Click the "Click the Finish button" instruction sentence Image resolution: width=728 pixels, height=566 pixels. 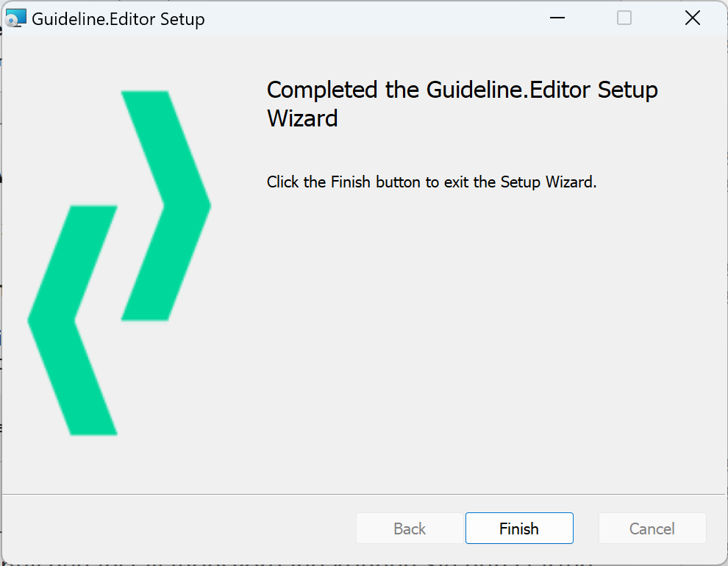[x=432, y=182]
